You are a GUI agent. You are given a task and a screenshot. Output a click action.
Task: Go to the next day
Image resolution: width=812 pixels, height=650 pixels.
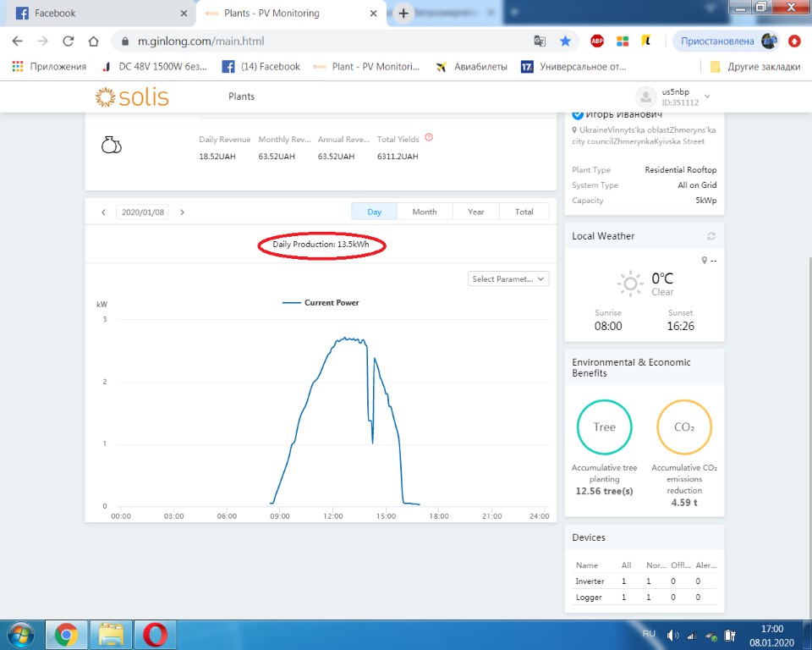tap(182, 212)
